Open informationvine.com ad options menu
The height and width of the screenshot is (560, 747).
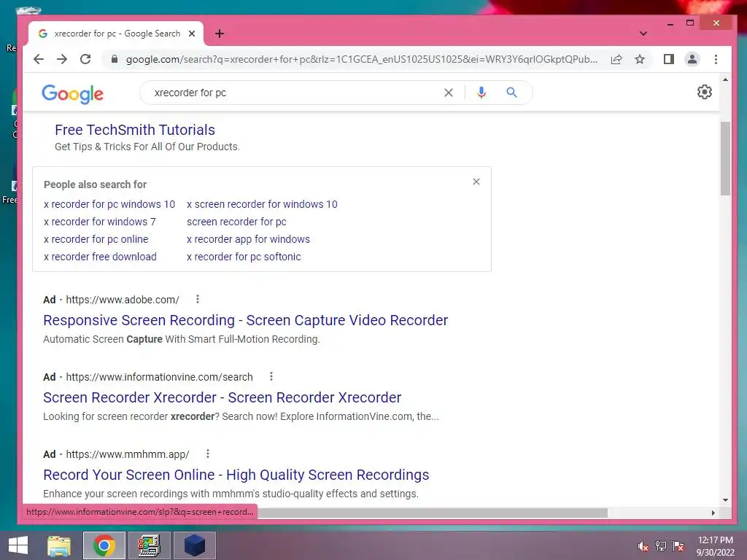click(x=271, y=376)
